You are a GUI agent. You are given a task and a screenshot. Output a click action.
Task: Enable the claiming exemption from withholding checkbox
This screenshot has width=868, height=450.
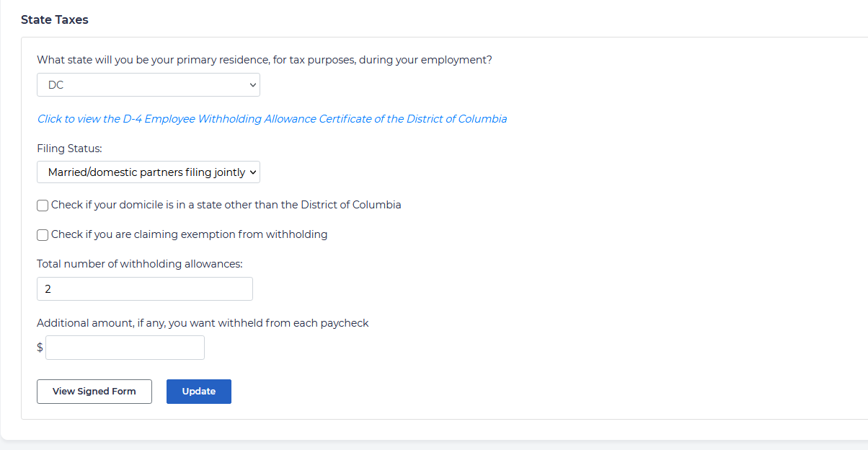43,235
